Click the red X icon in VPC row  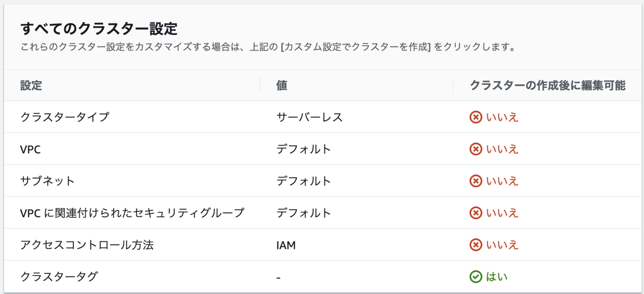coord(475,149)
